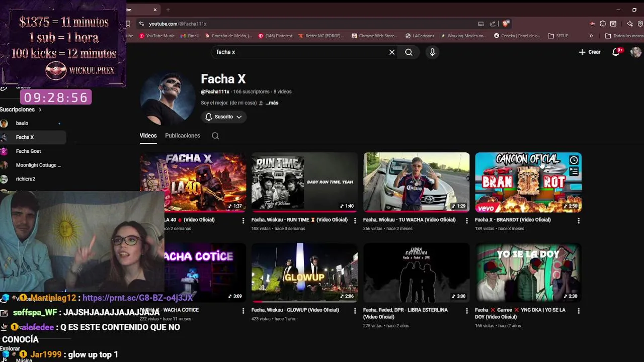Expand channel description with '...más'
Image resolution: width=644 pixels, height=362 pixels.
(x=272, y=103)
